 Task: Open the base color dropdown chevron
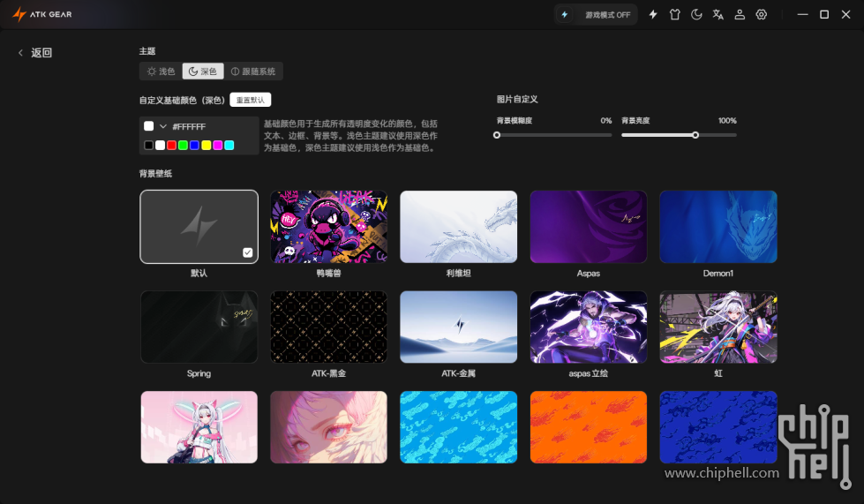(x=163, y=126)
